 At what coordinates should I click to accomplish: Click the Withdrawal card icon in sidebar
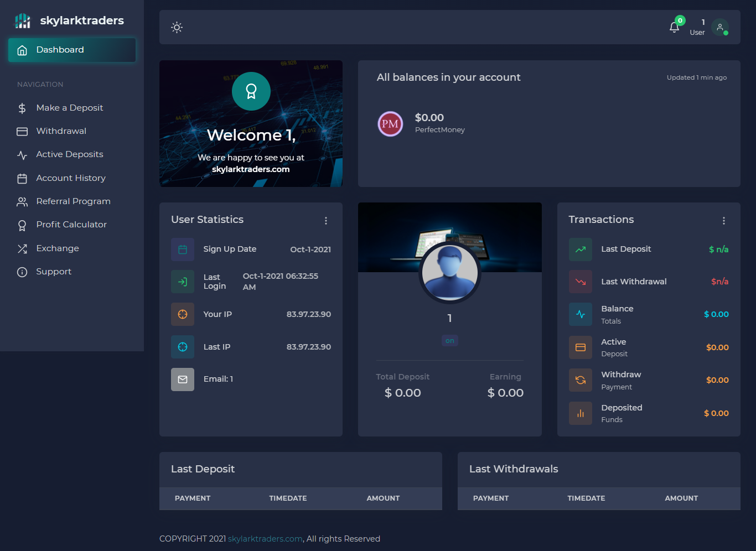point(22,132)
